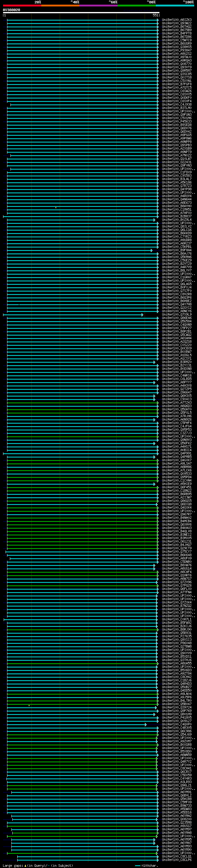Select the green ~80% identity legend segment
This screenshot has width=197, height=868.
click(x=136, y=6)
